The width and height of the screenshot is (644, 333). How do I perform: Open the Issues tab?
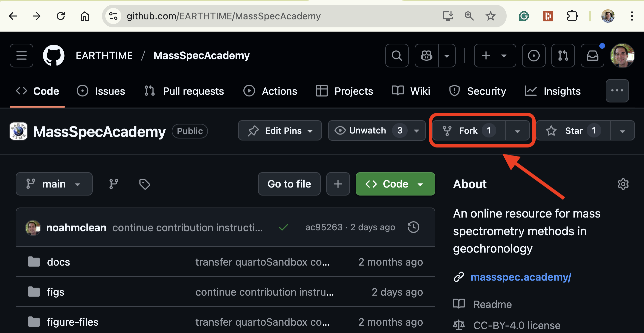101,91
